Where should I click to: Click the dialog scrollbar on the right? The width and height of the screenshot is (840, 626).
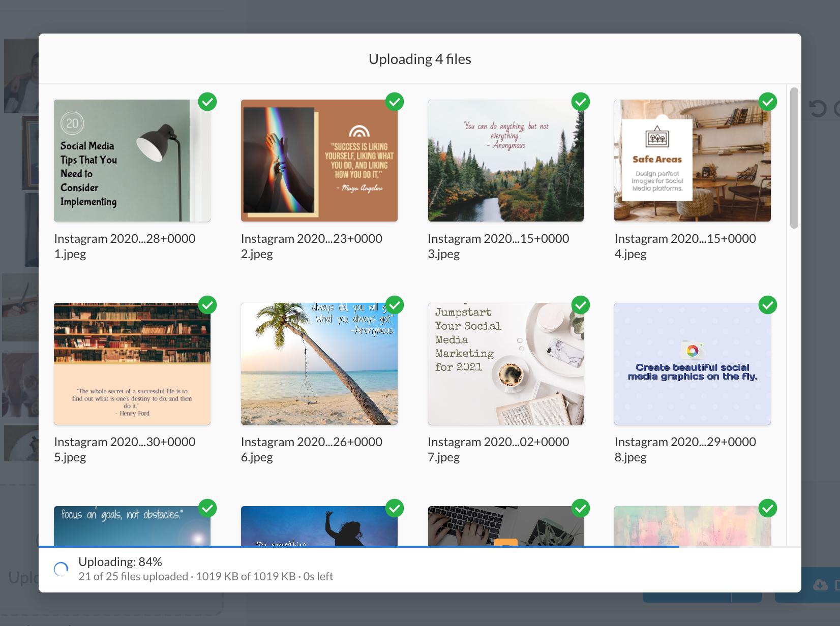pyautogui.click(x=792, y=152)
